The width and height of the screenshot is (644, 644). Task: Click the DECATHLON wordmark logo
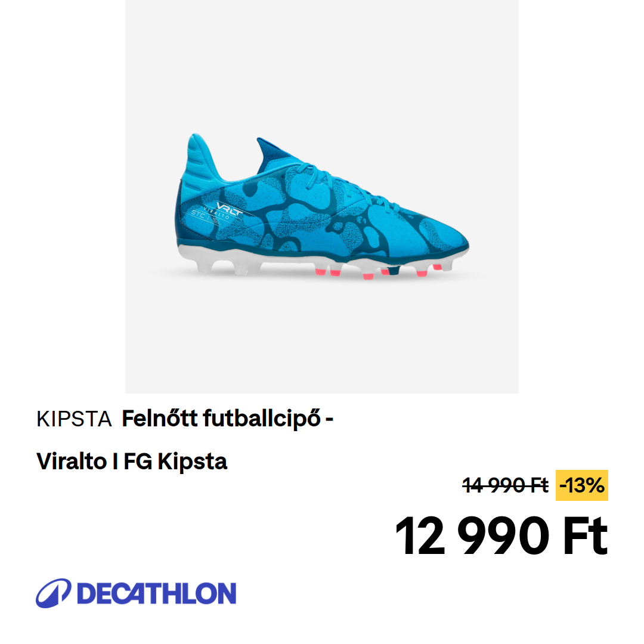(156, 593)
